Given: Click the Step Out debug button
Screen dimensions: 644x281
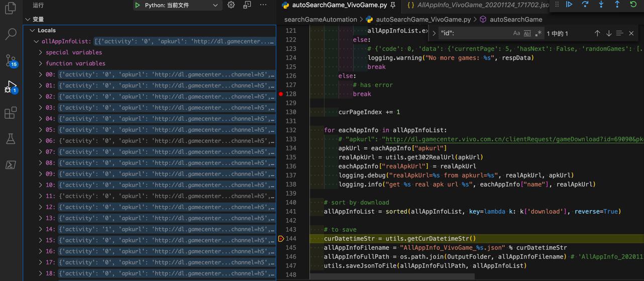Looking at the screenshot, I should (617, 5).
